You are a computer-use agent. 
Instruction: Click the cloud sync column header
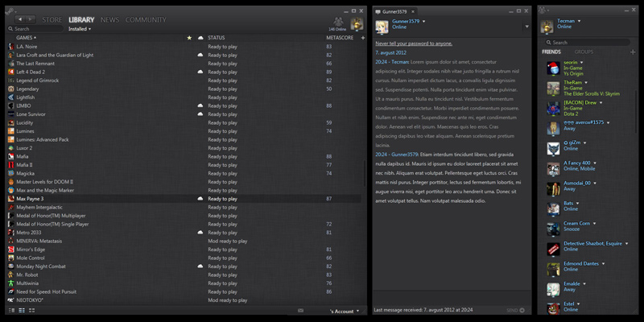click(200, 38)
